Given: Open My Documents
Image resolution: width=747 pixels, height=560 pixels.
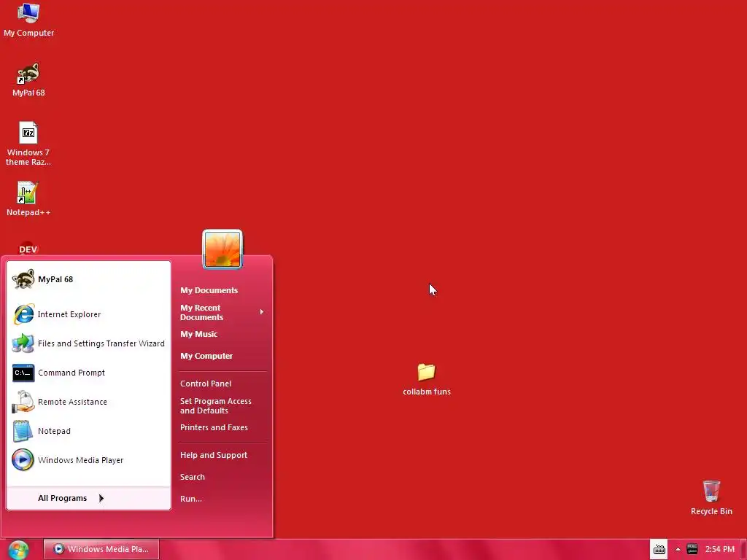Looking at the screenshot, I should click(x=209, y=290).
